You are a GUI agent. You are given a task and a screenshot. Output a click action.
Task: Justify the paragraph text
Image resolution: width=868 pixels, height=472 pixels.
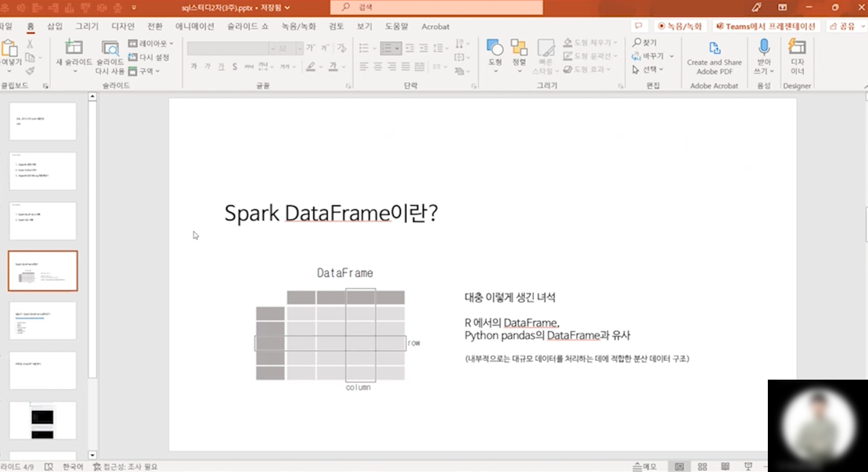(x=405, y=67)
